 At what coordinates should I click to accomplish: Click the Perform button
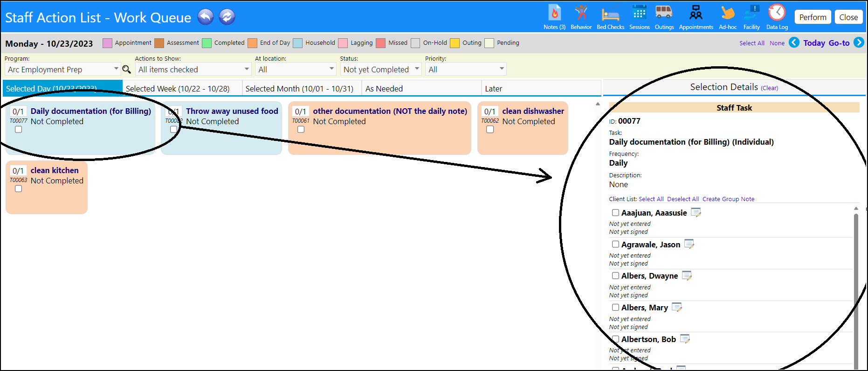coord(813,17)
